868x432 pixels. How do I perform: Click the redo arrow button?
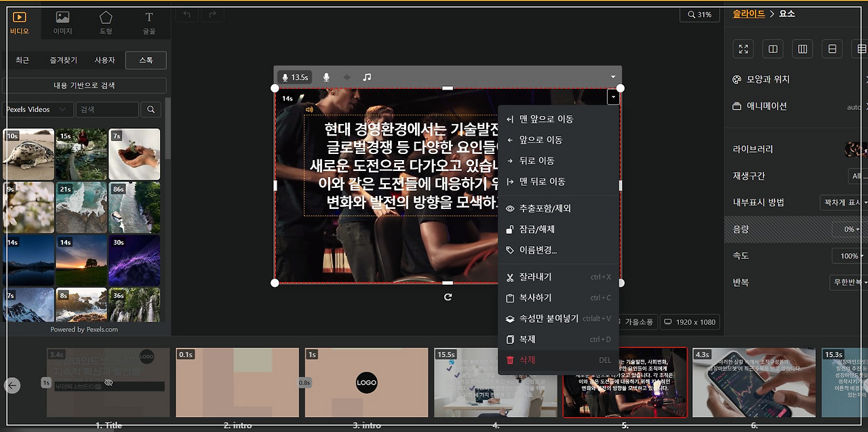coord(212,14)
